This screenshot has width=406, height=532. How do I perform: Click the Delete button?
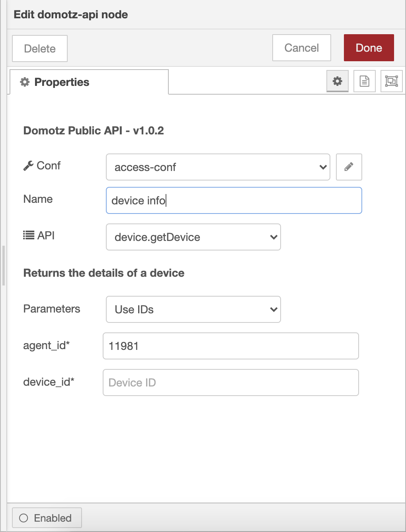(40, 49)
